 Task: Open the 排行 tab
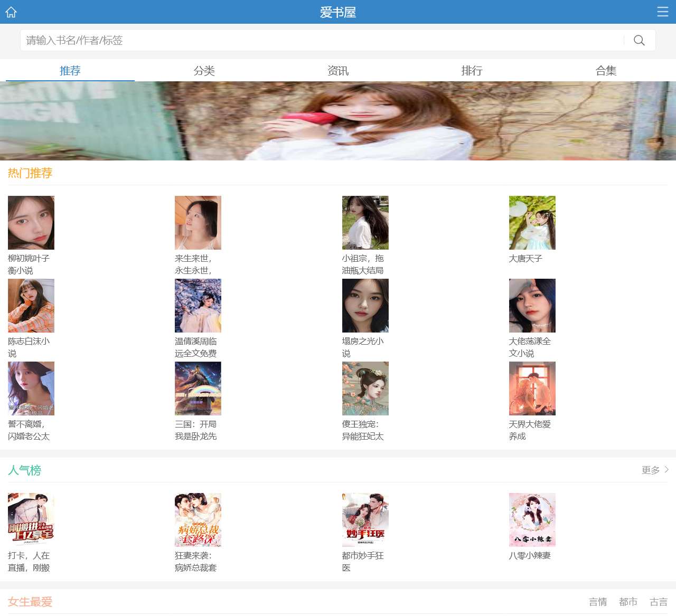point(472,71)
